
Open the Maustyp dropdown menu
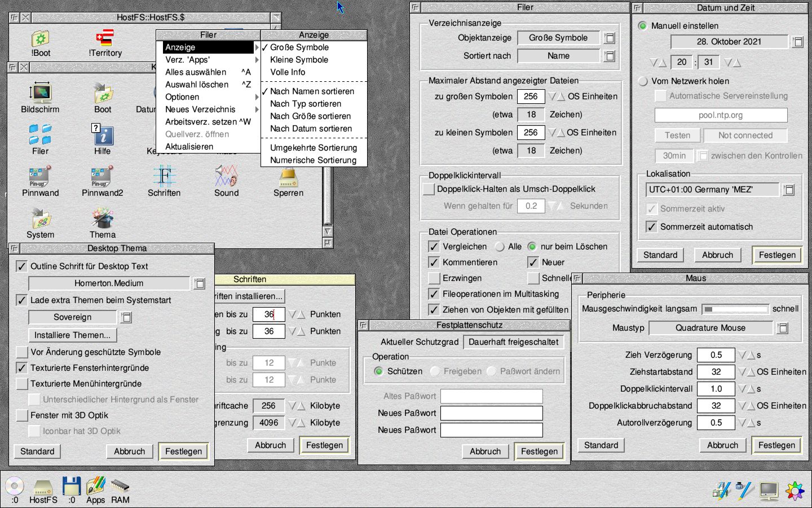[782, 328]
